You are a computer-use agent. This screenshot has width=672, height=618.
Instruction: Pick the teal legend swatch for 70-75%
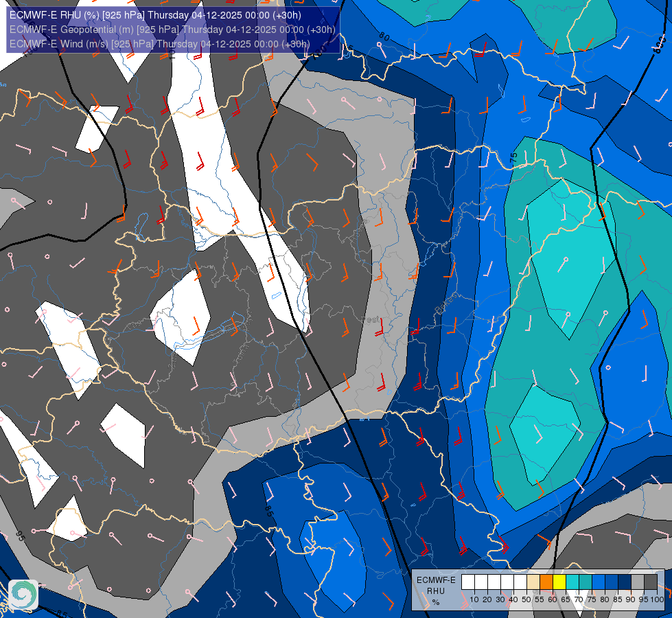pyautogui.click(x=586, y=582)
